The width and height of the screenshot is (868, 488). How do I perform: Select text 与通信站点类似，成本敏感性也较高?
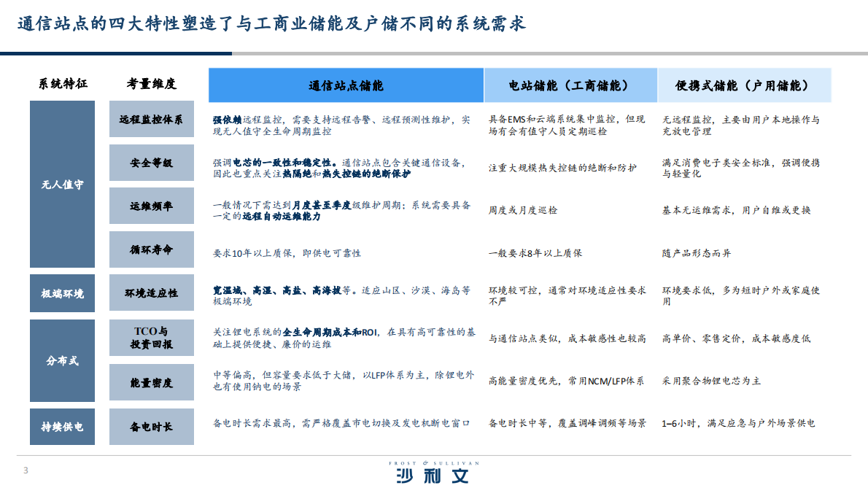pyautogui.click(x=567, y=338)
